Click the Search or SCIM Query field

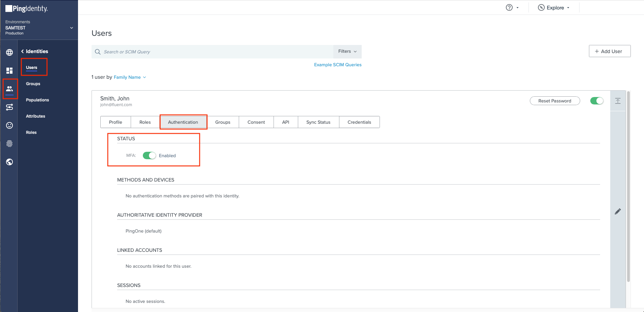[213, 52]
